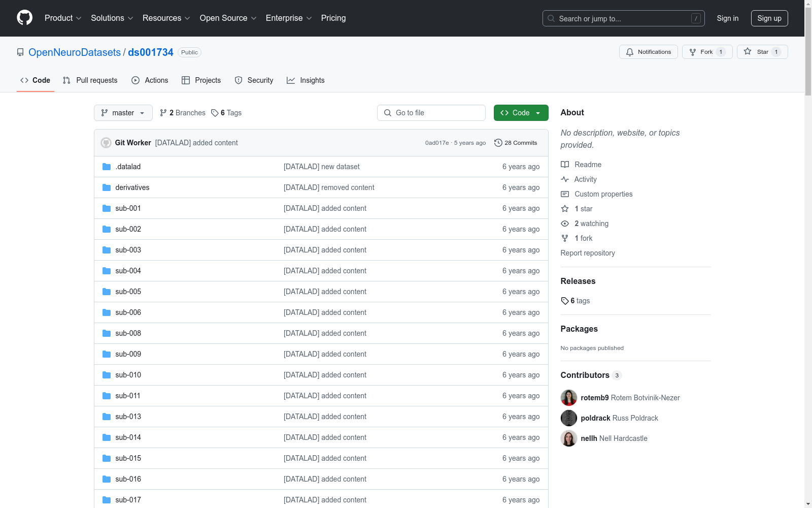Click the Activity pulse icon
Image resolution: width=812 pixels, height=508 pixels.
[565, 179]
